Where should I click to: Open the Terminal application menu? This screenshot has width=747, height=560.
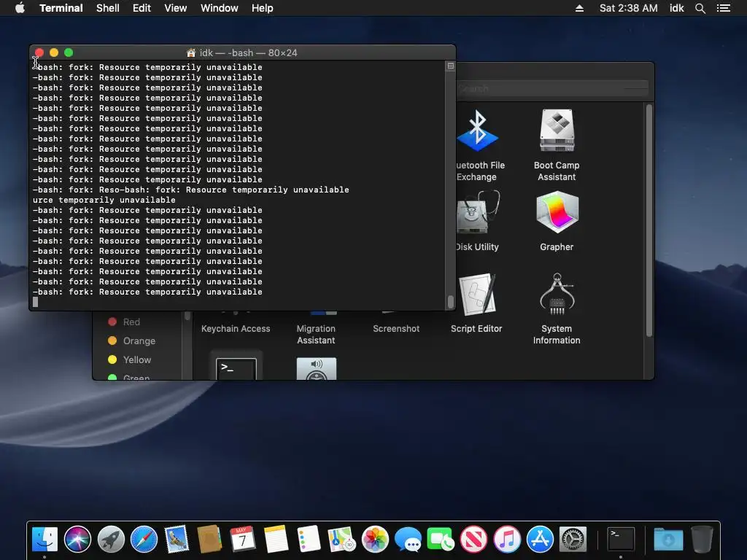coord(61,8)
